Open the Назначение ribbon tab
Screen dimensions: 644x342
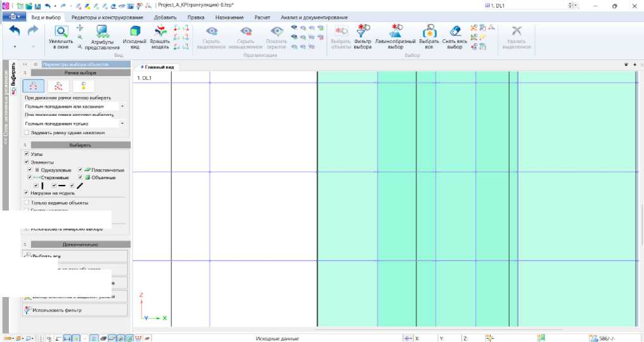(x=229, y=17)
